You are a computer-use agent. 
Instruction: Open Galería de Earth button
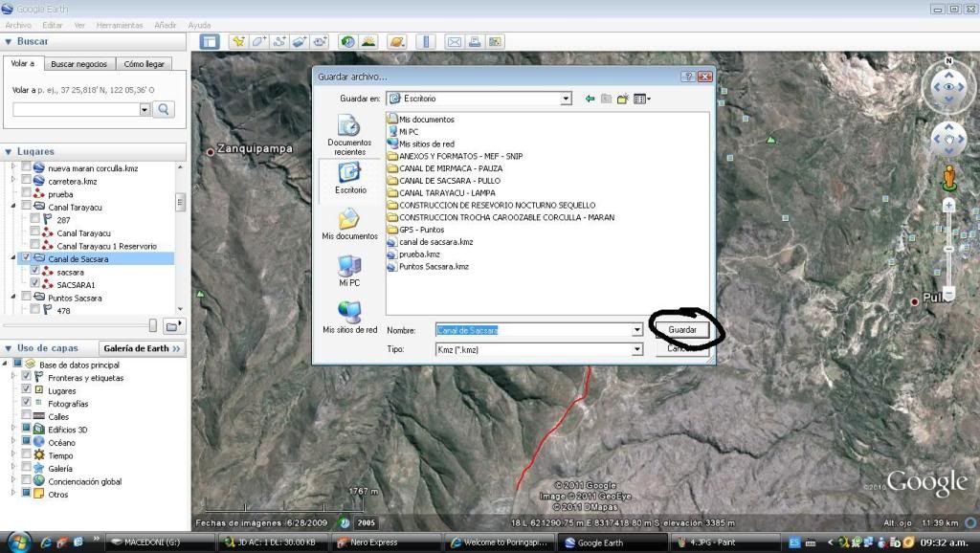[142, 348]
